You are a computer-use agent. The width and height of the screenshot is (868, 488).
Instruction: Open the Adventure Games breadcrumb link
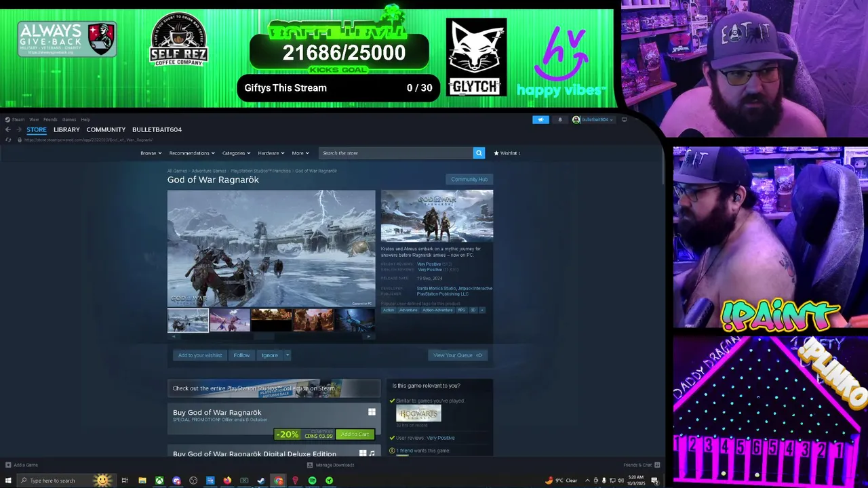[209, 171]
